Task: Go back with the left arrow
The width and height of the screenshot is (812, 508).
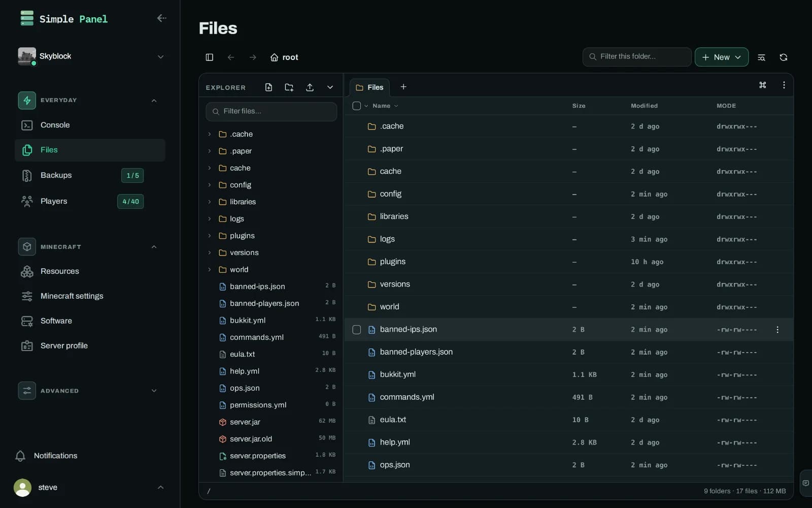Action: (231, 57)
